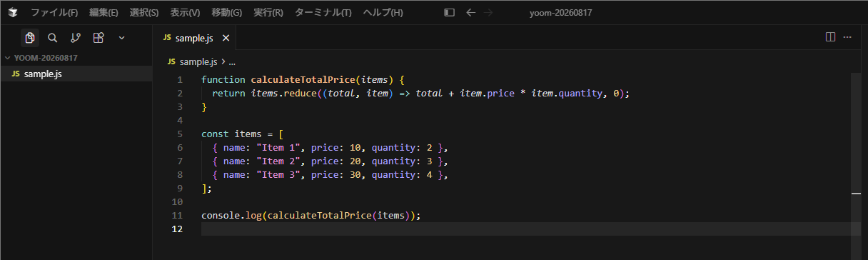
Task: Select sample.js in the Explorer tree
Action: click(x=76, y=74)
